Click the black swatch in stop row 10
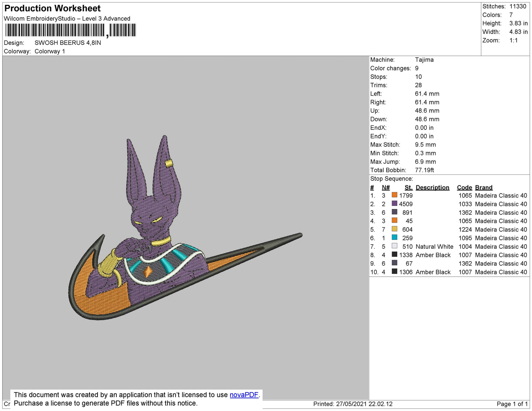The image size is (532, 411). (394, 272)
